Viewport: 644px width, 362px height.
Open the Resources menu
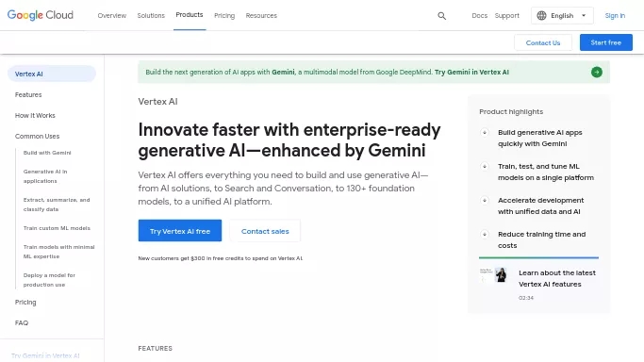coord(261,16)
